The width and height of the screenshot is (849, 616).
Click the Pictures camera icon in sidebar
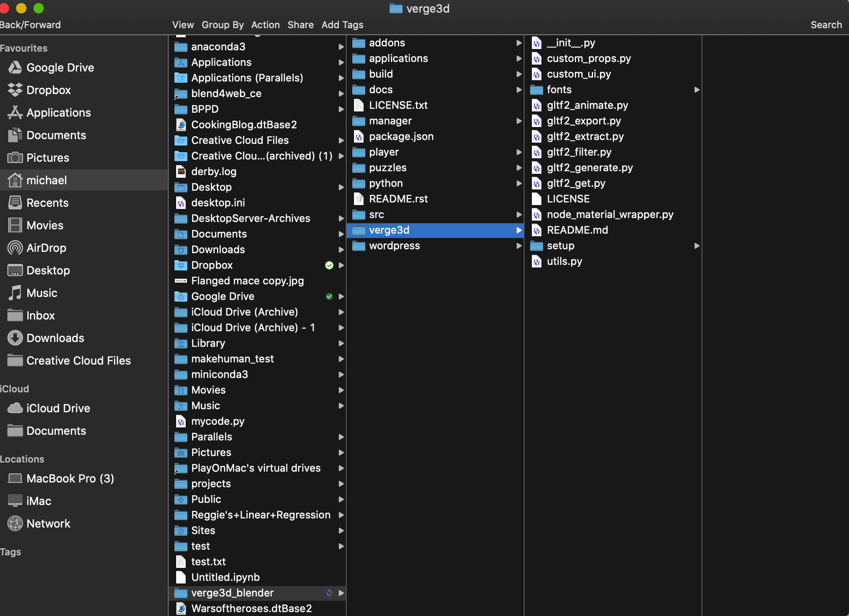(15, 158)
